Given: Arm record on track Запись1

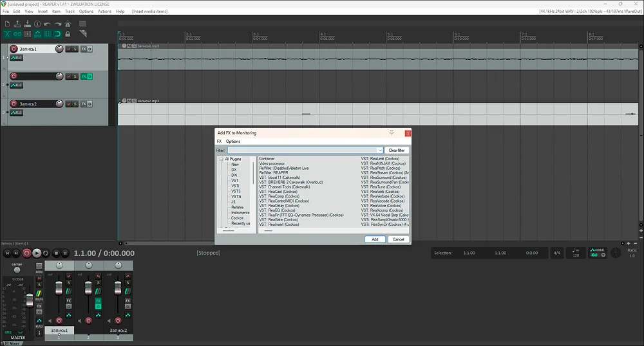Looking at the screenshot, I should (14, 49).
